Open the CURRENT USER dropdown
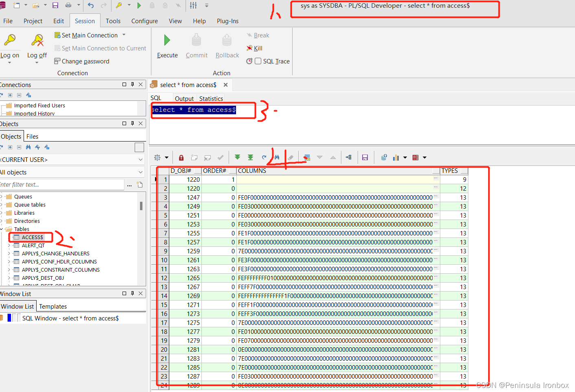This screenshot has width=575, height=392. pos(140,160)
